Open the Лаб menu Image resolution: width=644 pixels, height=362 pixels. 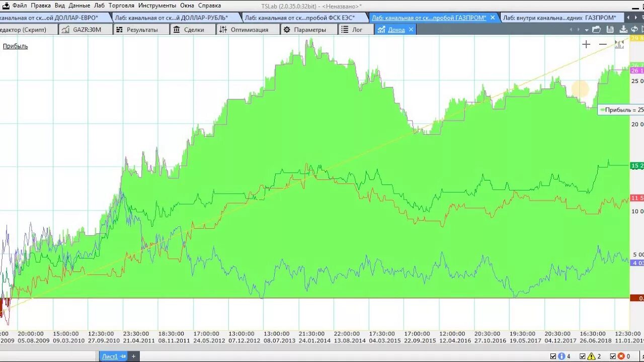(x=100, y=6)
